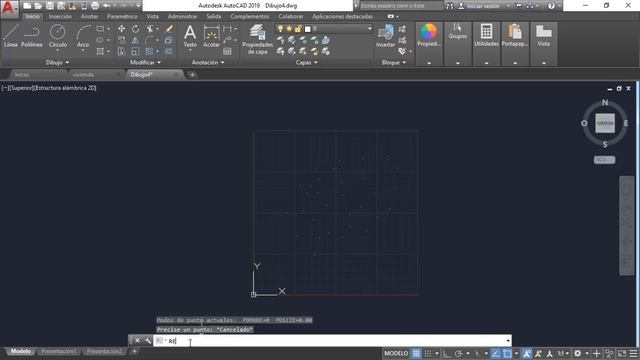640x360 pixels.
Task: Click the Open file quick access icon
Action: tap(38, 6)
